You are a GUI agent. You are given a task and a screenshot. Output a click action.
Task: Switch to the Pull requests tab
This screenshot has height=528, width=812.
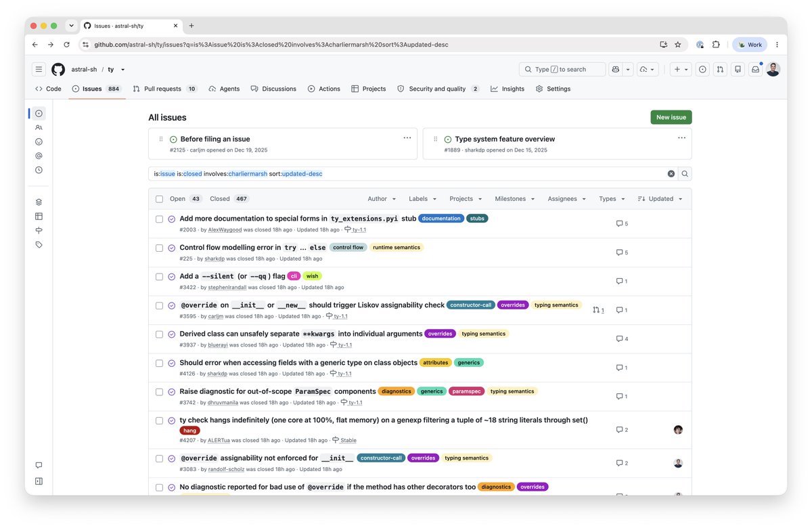[x=165, y=89]
